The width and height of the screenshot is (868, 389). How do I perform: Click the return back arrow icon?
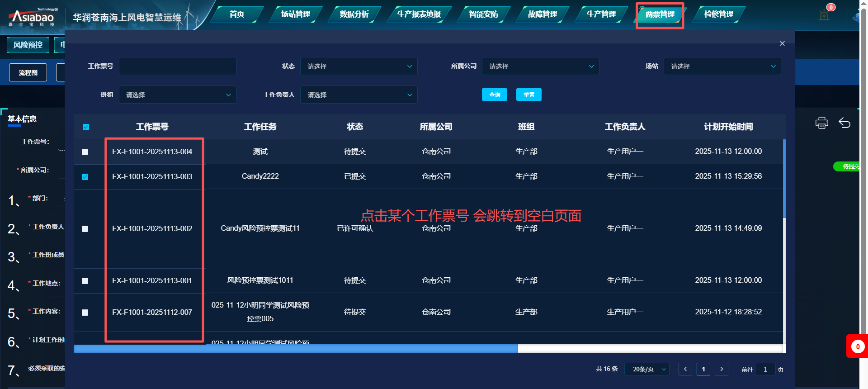coord(844,123)
